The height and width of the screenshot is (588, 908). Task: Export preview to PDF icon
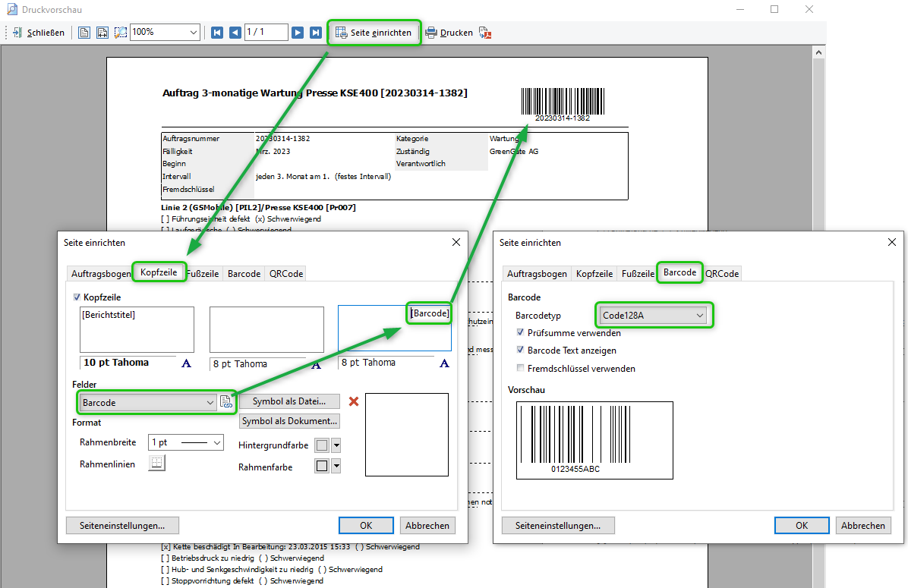click(485, 33)
